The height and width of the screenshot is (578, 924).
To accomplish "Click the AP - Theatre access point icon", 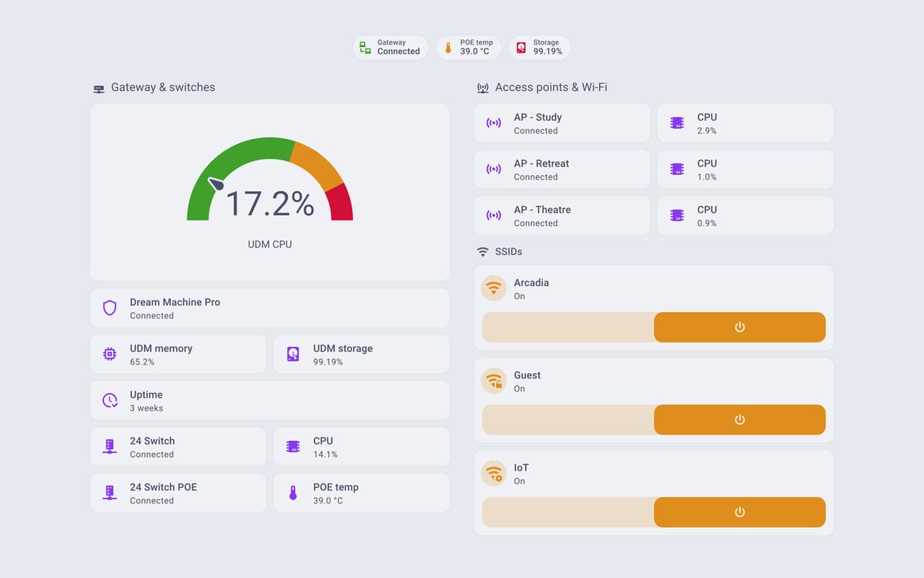I will click(x=494, y=216).
